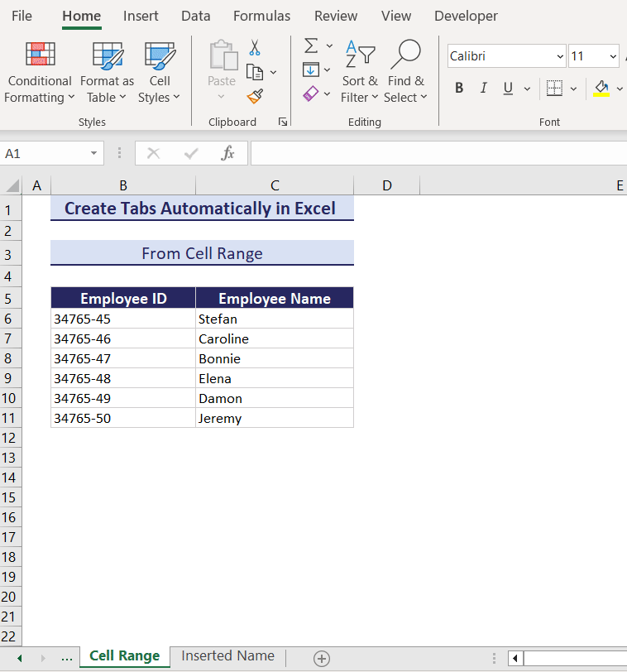Toggle Bold formatting
Viewport: 627px width, 672px height.
[459, 88]
